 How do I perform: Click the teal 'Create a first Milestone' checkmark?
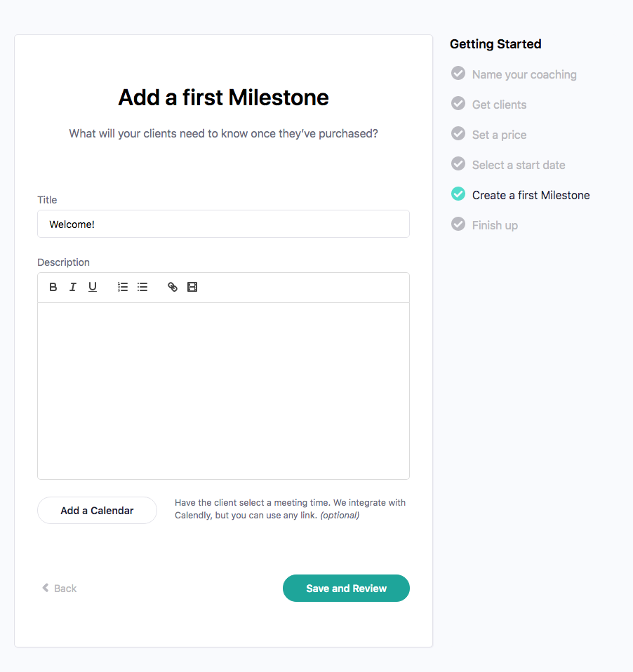458,194
